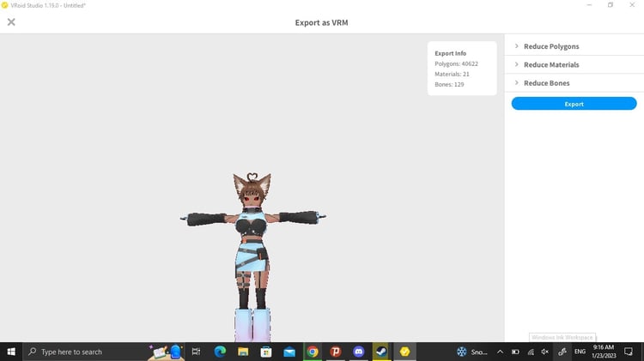Minimize the VRoid Studio window
The height and width of the screenshot is (361, 644).
pyautogui.click(x=589, y=5)
